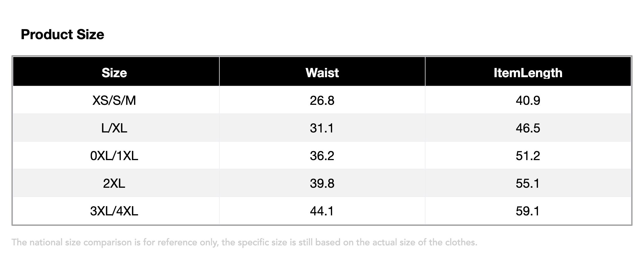Click waist value 44.1
644x258 pixels.
(322, 211)
